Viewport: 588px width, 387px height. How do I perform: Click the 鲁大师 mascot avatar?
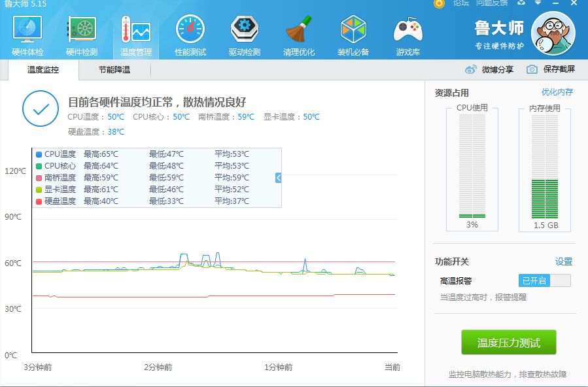[x=553, y=33]
